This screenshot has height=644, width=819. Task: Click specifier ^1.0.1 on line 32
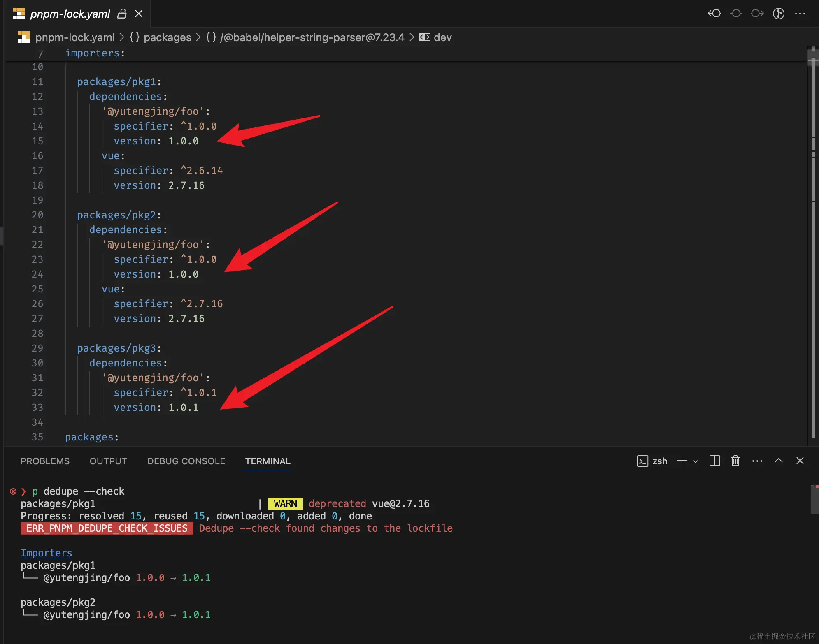click(165, 393)
